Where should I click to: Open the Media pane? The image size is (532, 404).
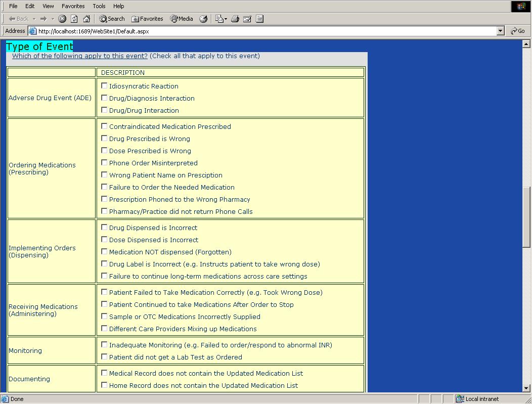coord(182,19)
